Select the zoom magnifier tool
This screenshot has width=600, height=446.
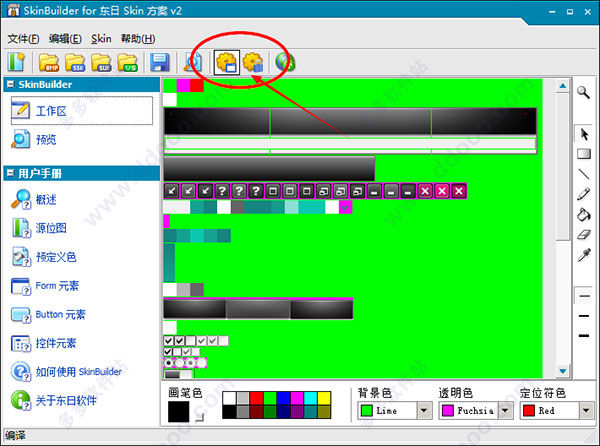[584, 92]
